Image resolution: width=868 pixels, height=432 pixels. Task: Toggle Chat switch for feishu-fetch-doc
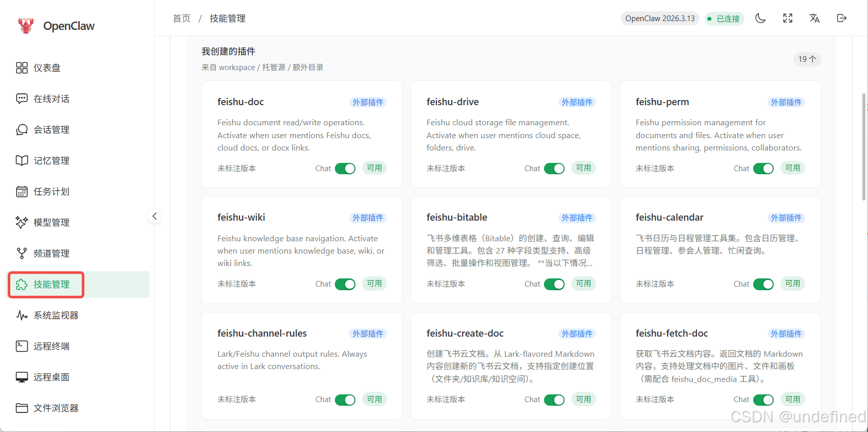coord(763,400)
